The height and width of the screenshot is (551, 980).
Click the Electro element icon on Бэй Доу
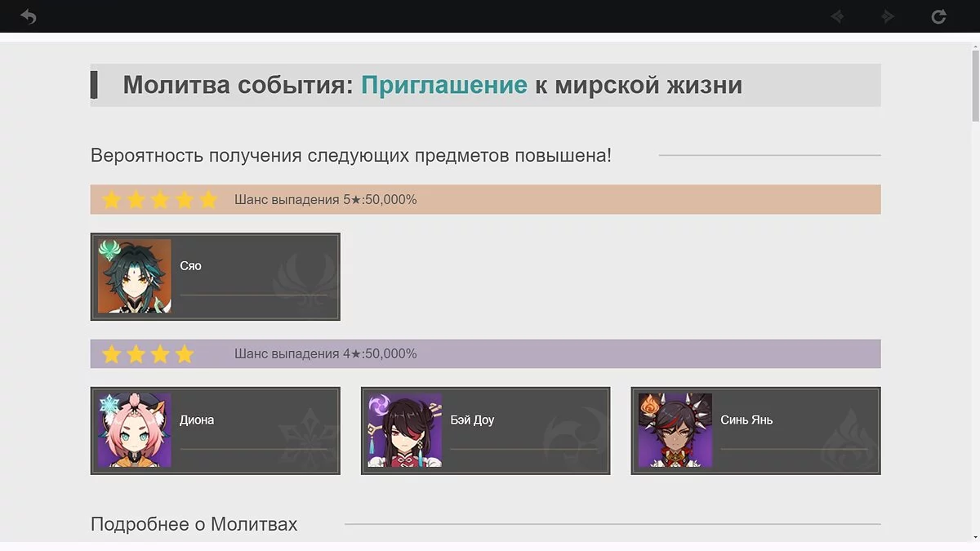tap(380, 404)
